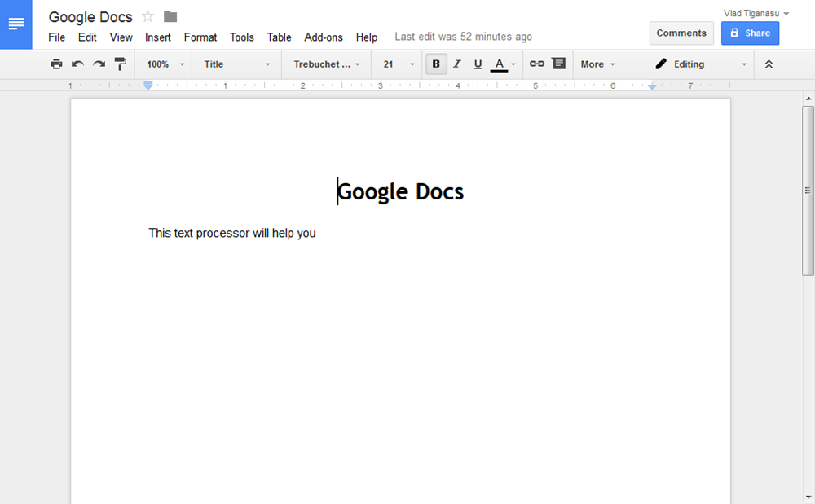Open the Tools menu
This screenshot has height=504, width=815.
tap(242, 37)
